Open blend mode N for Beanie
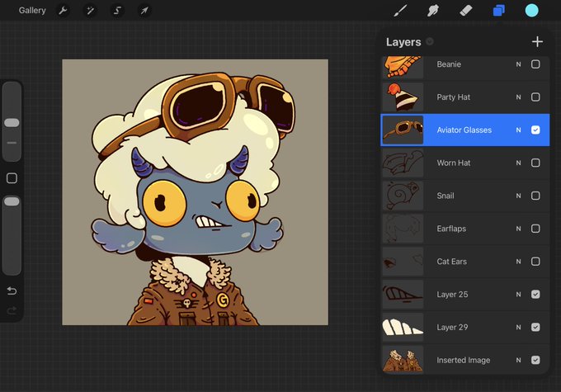 coord(518,64)
